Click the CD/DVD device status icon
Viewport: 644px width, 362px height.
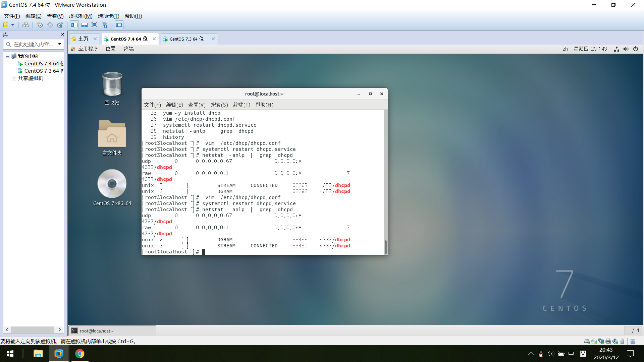(x=594, y=341)
